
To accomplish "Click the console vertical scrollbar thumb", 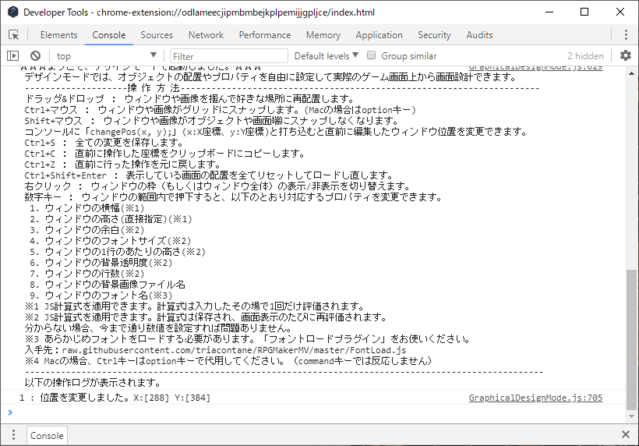I will [631, 338].
